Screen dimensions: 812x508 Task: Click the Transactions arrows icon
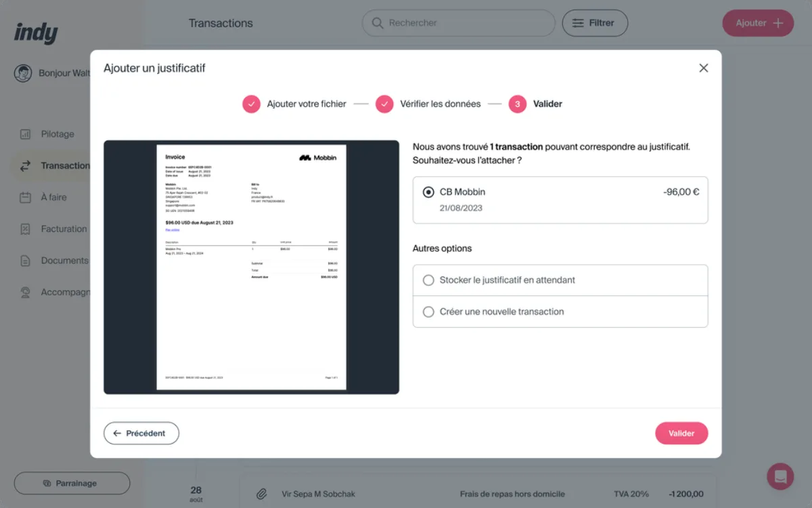[25, 166]
